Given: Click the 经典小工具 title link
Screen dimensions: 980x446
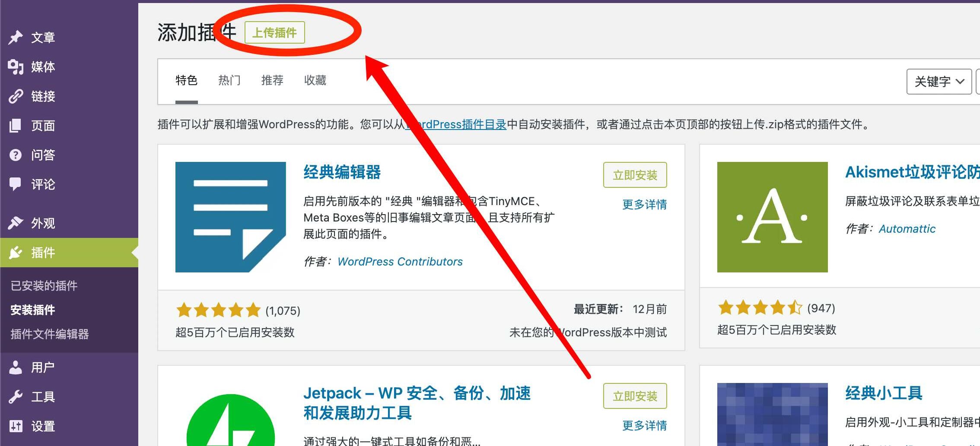Looking at the screenshot, I should point(884,393).
